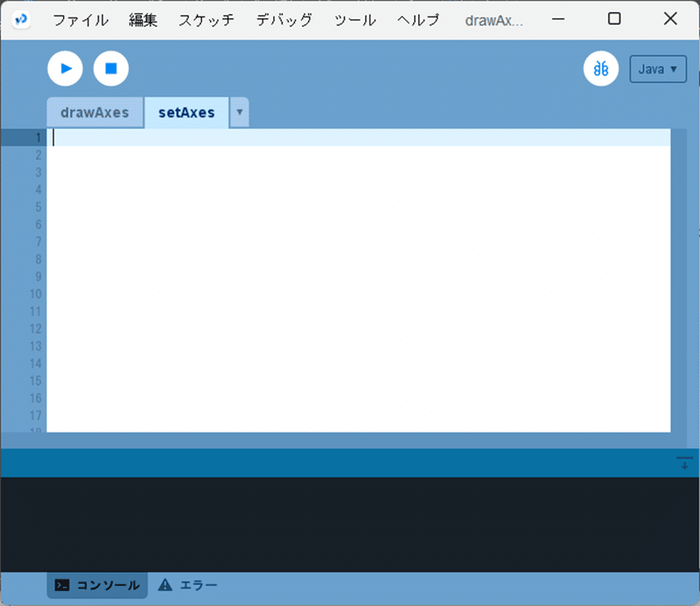The image size is (700, 606).
Task: Minimize the Processing window
Action: coord(558,18)
